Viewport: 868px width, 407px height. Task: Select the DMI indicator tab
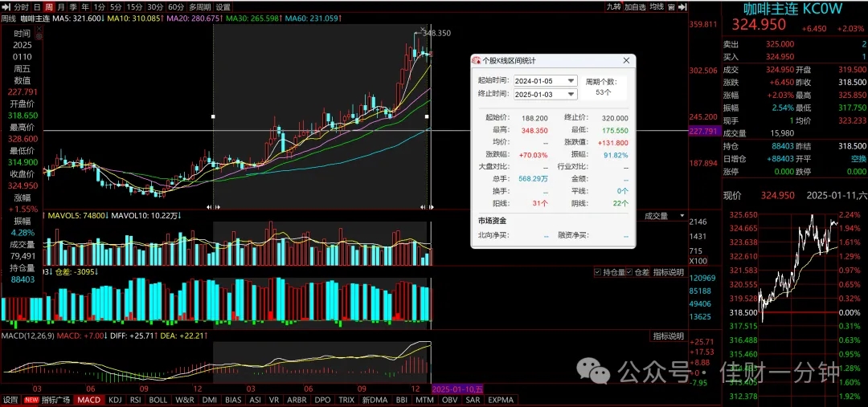click(x=210, y=400)
